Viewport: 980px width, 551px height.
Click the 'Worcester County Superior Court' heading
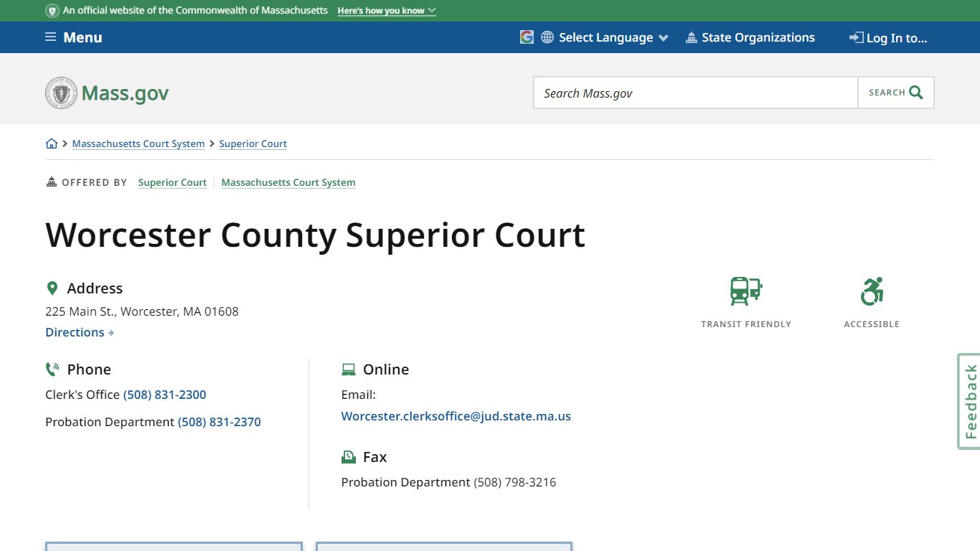coord(316,235)
